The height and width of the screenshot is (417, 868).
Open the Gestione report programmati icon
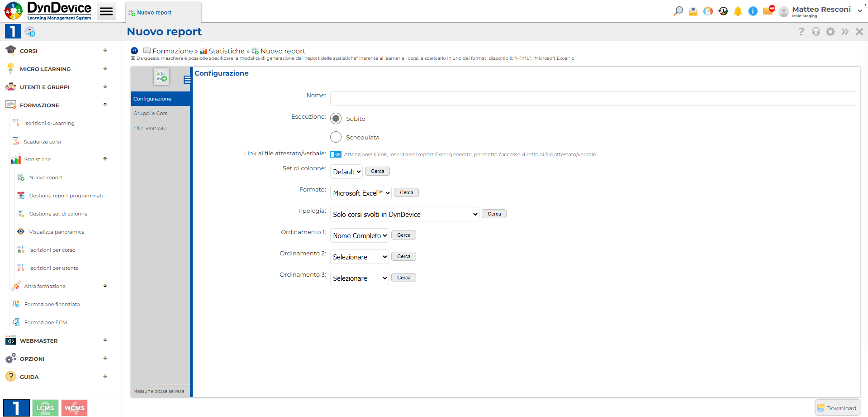(20, 195)
